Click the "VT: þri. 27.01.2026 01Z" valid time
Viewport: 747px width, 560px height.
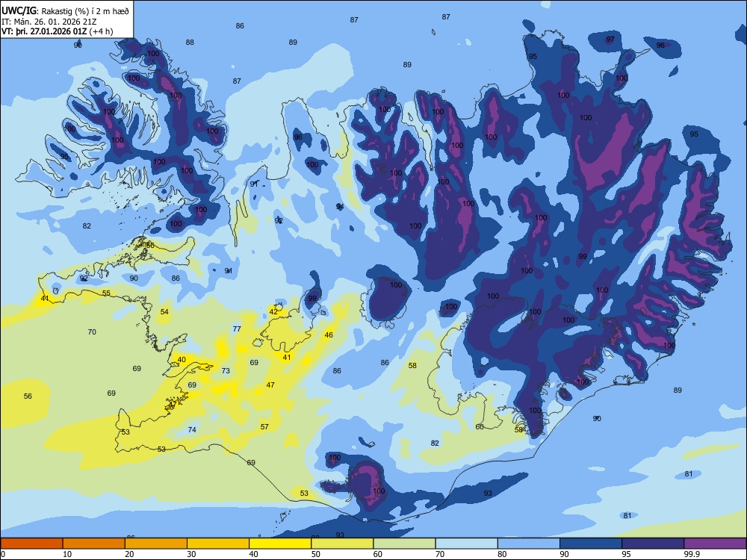tap(44, 31)
